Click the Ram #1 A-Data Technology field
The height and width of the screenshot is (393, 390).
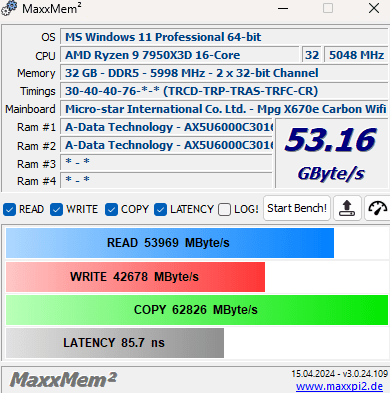[166, 127]
